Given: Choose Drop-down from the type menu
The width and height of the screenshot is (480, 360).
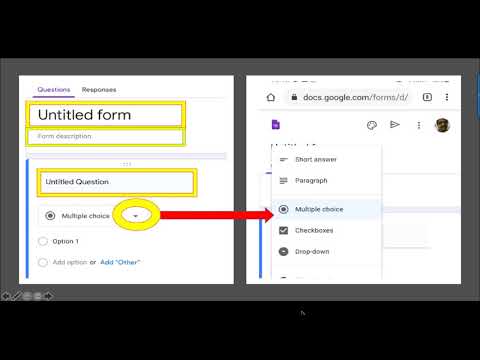Looking at the screenshot, I should (x=326, y=251).
